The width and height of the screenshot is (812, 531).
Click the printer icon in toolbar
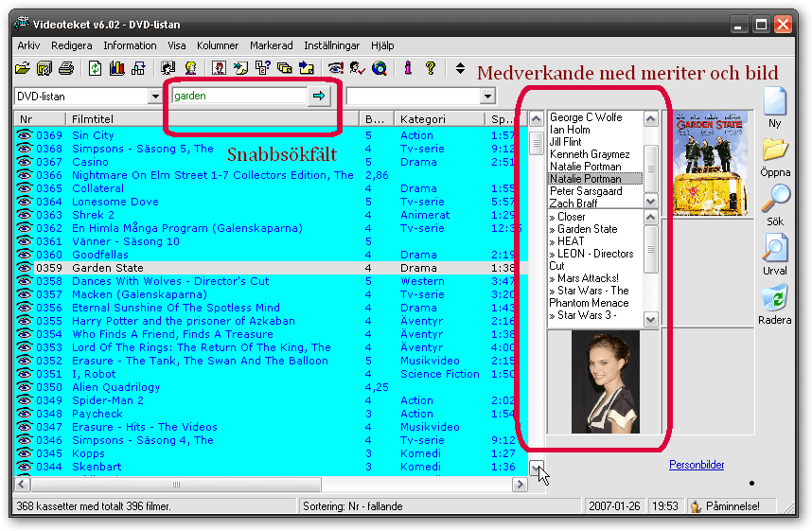click(x=65, y=68)
